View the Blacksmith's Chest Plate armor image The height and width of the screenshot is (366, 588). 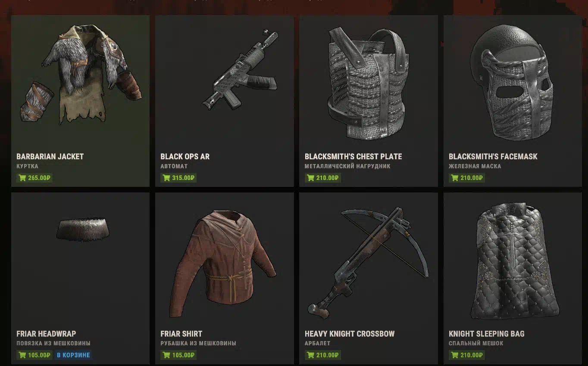click(369, 83)
